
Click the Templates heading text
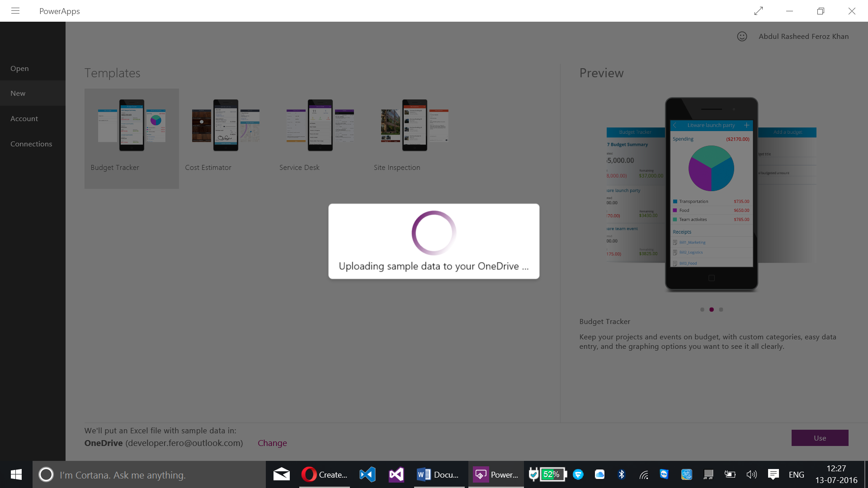[x=113, y=73]
